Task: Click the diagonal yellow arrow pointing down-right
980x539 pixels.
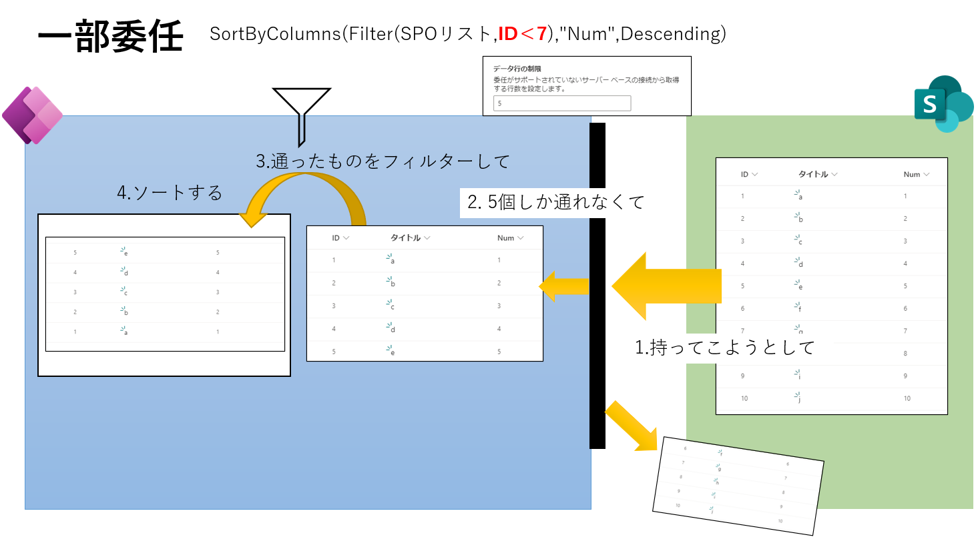Action: click(x=632, y=426)
